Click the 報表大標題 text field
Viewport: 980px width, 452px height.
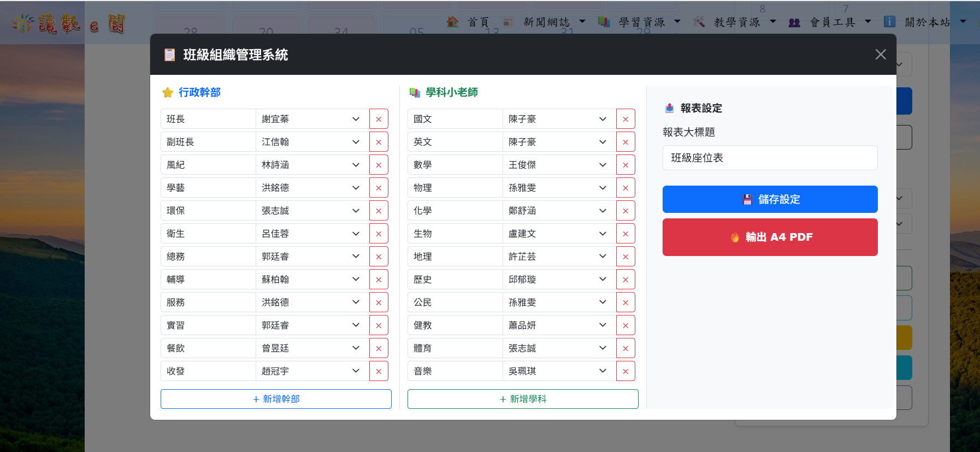(770, 158)
